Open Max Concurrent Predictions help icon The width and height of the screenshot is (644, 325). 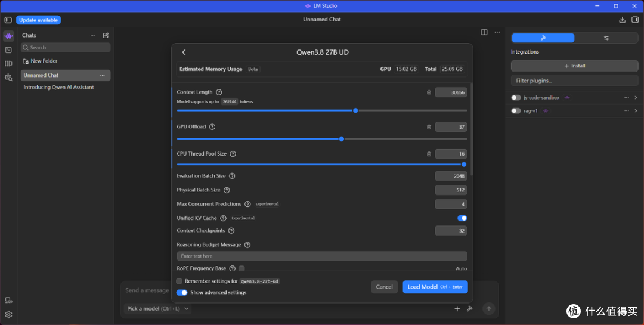pos(247,204)
